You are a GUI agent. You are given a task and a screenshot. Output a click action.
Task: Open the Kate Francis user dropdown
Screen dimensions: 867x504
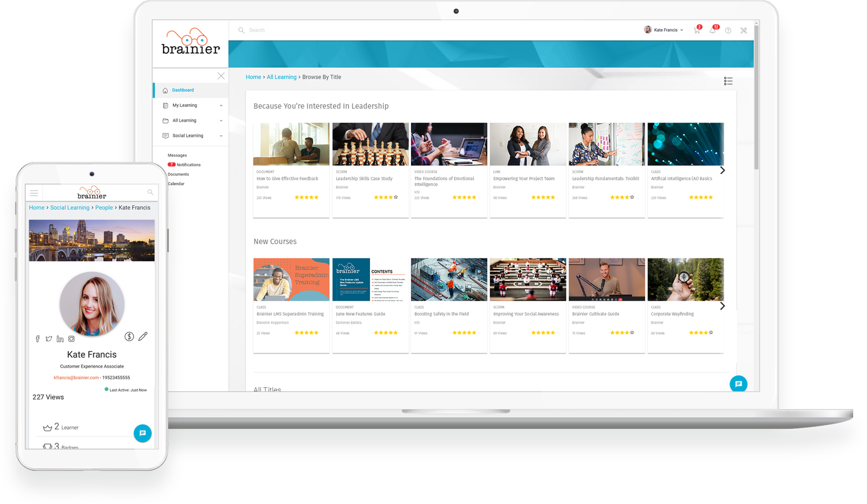[664, 30]
